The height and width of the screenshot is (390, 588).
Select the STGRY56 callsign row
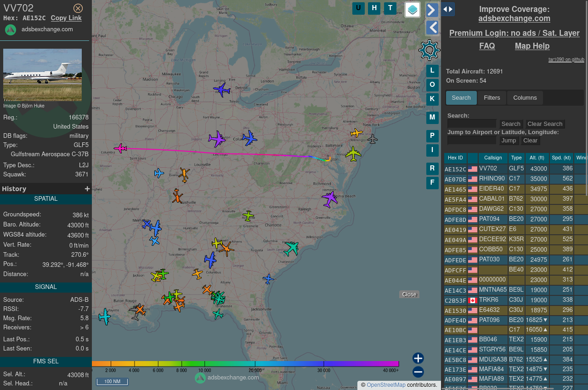(516, 350)
